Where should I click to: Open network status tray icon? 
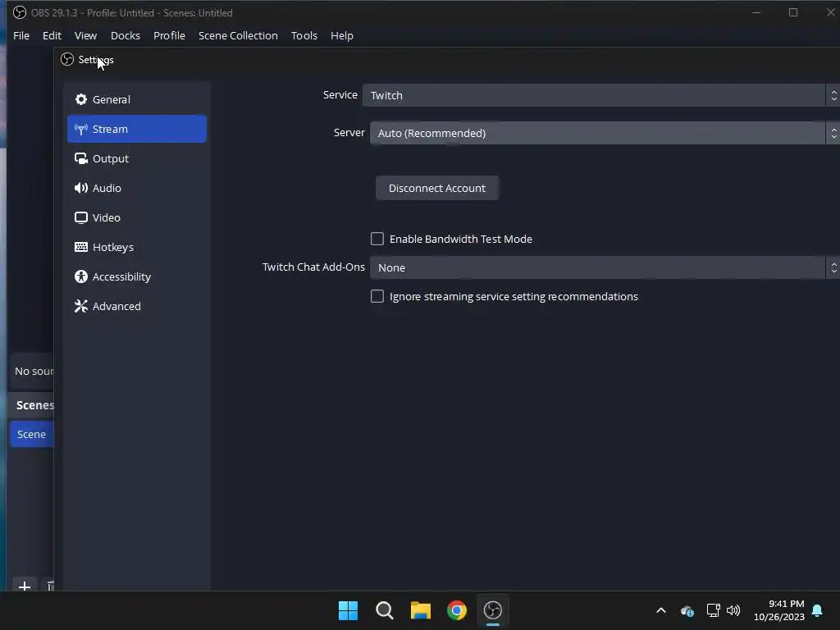713,610
